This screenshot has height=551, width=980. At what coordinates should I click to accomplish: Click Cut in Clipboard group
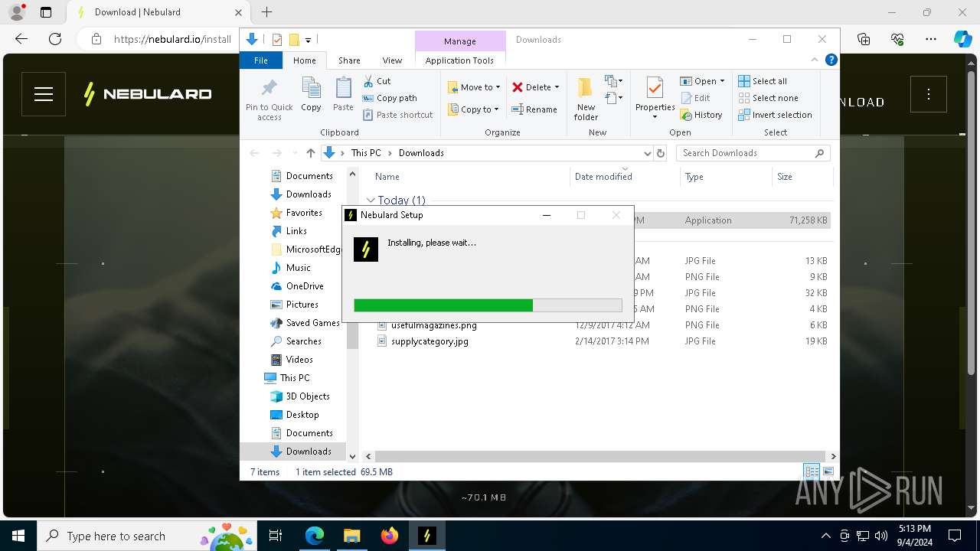(377, 81)
